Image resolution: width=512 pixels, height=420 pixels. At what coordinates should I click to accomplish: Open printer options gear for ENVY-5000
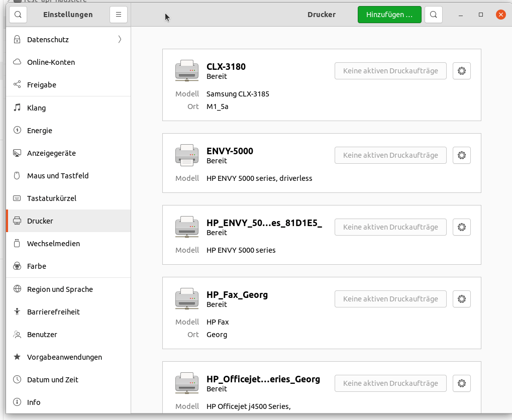click(x=461, y=155)
